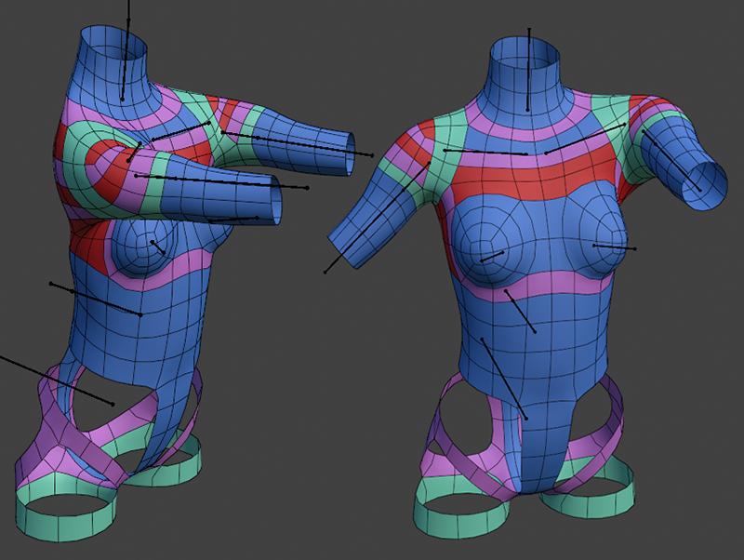Select the purple underbust band on right torso

point(538,284)
